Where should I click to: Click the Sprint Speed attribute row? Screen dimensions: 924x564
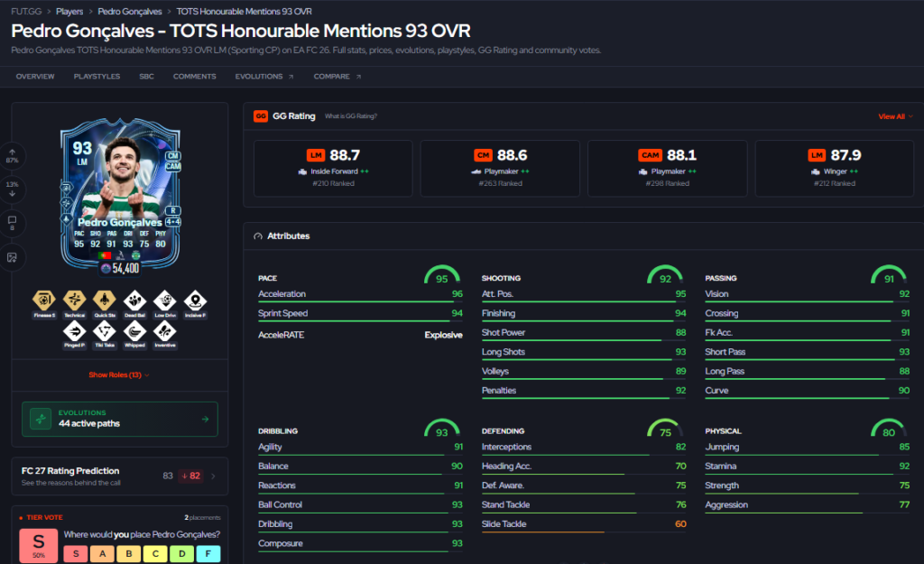tap(360, 314)
